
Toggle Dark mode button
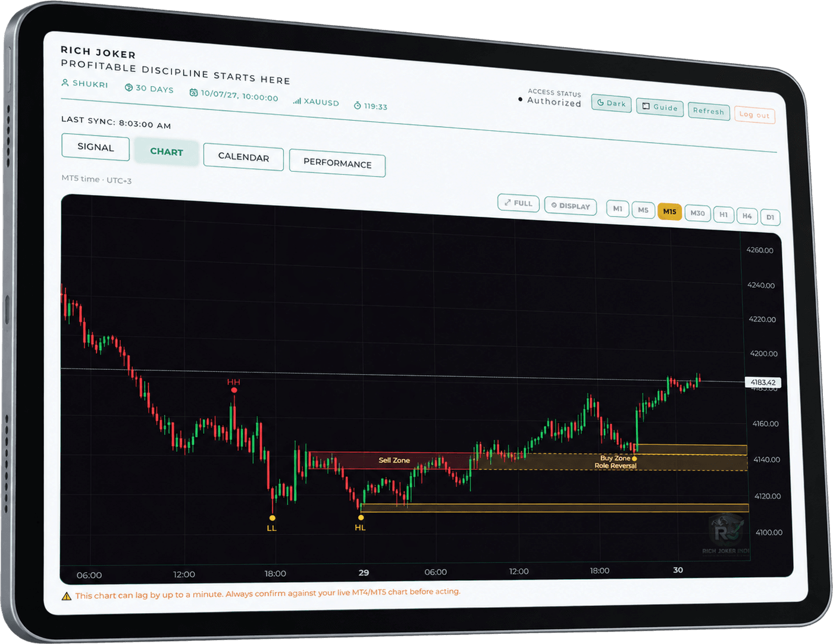coord(611,103)
